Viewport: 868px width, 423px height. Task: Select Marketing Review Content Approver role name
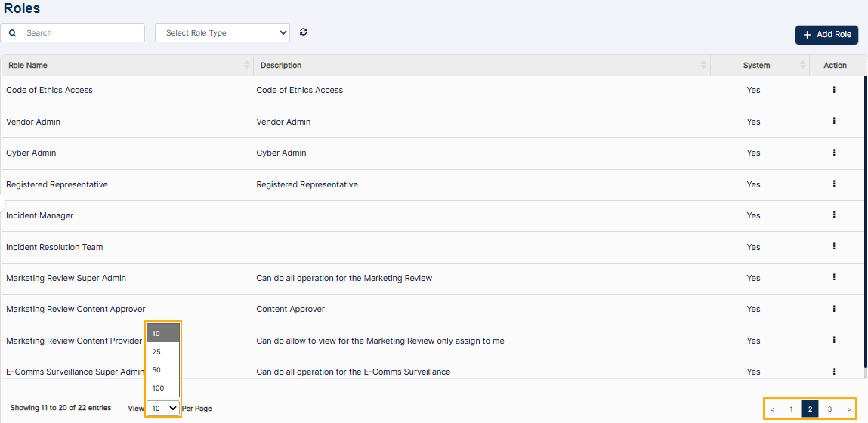(76, 309)
